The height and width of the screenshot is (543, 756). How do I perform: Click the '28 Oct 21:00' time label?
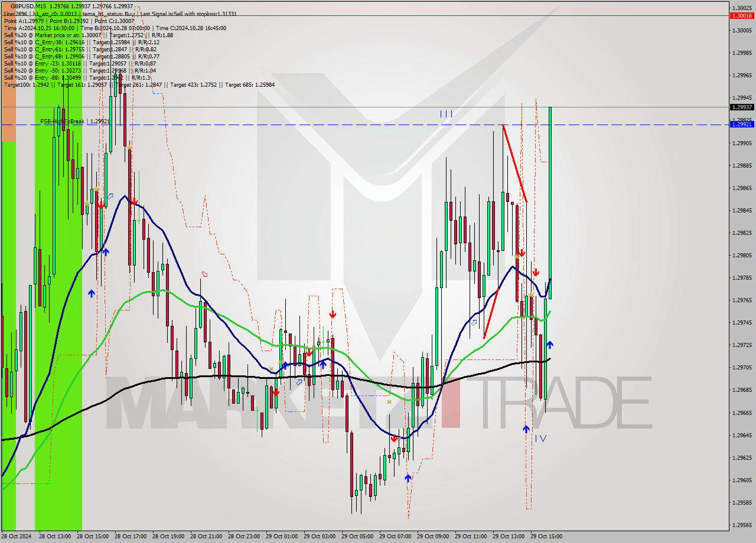tap(206, 537)
